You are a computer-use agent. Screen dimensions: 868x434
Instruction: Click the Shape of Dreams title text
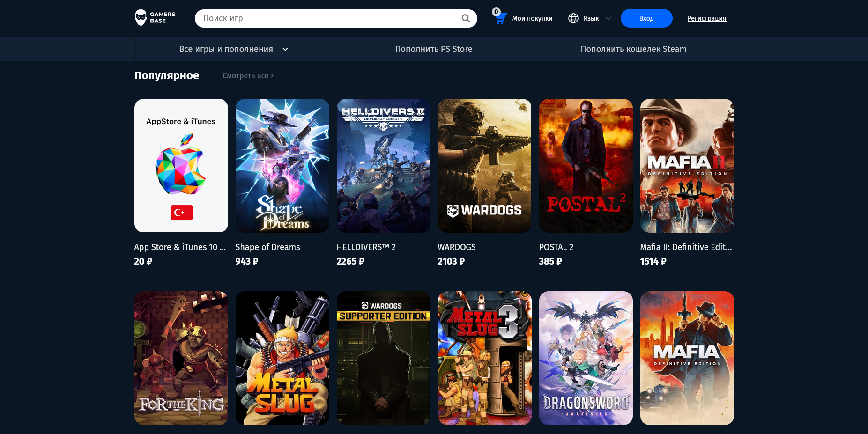click(x=267, y=247)
